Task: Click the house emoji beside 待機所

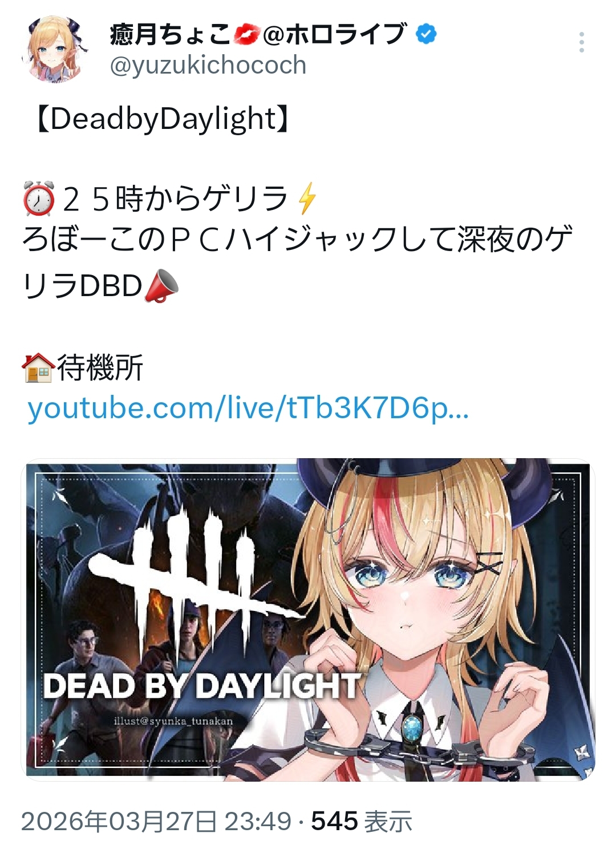Action: point(38,367)
